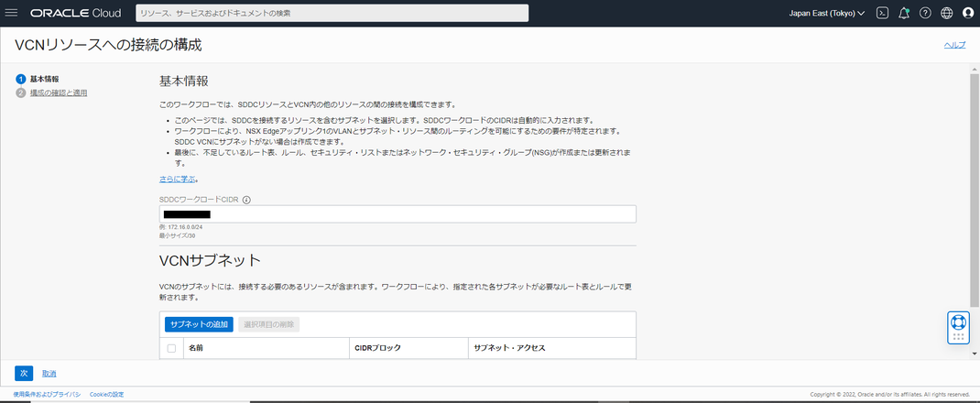Click the SDDC workload CIDR input field
Image resolution: width=980 pixels, height=403 pixels.
point(398,214)
